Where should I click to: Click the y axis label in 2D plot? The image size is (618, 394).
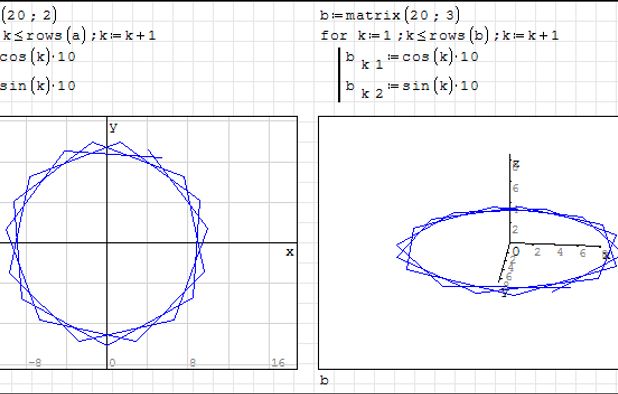pos(114,127)
